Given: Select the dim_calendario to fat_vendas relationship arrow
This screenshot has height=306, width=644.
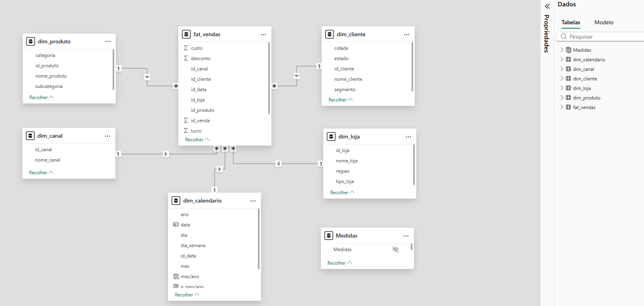Looking at the screenshot, I should tap(219, 169).
